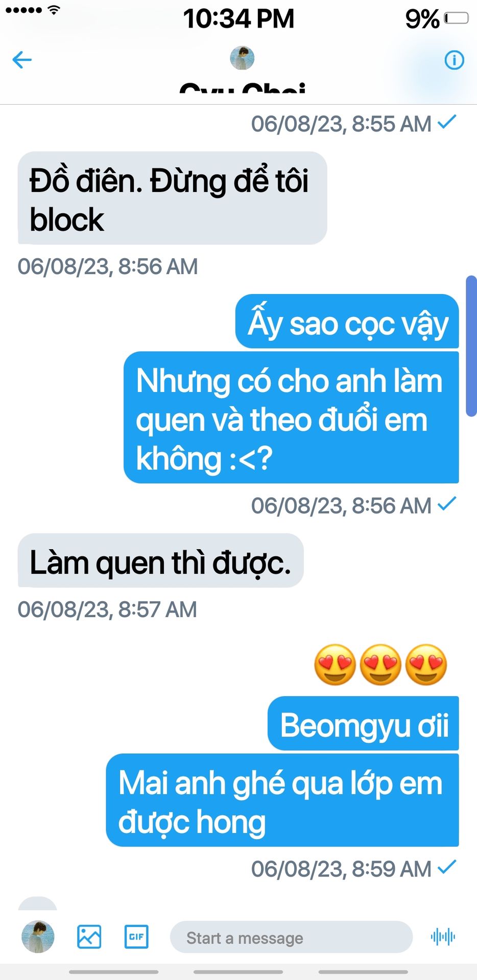Tap the back arrow icon
Viewport: 477px width, 980px height.
22,60
